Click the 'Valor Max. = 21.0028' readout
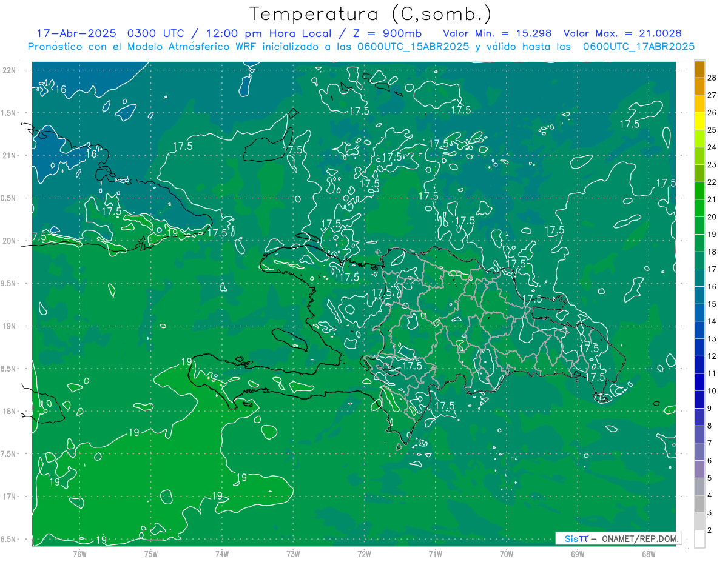Screen dimensions: 728x562 click(622, 33)
